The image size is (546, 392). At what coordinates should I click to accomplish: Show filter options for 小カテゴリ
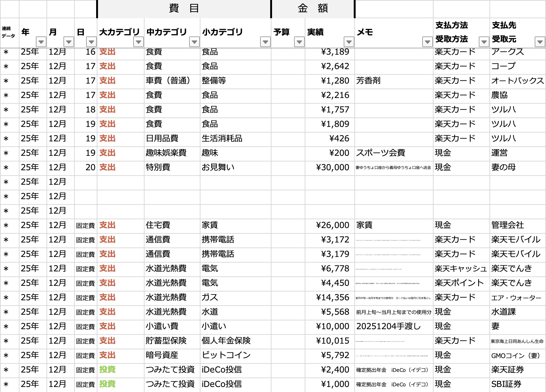point(265,42)
